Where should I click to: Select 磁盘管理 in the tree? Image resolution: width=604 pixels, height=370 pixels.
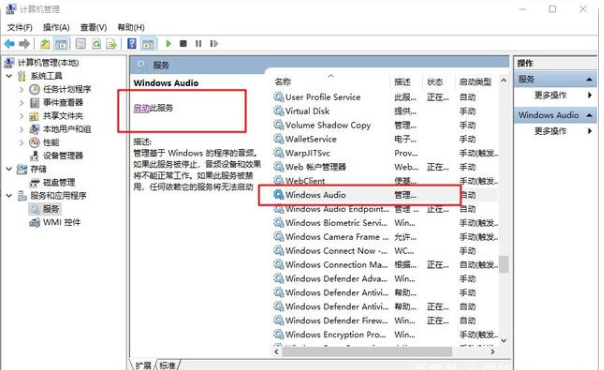pos(59,182)
